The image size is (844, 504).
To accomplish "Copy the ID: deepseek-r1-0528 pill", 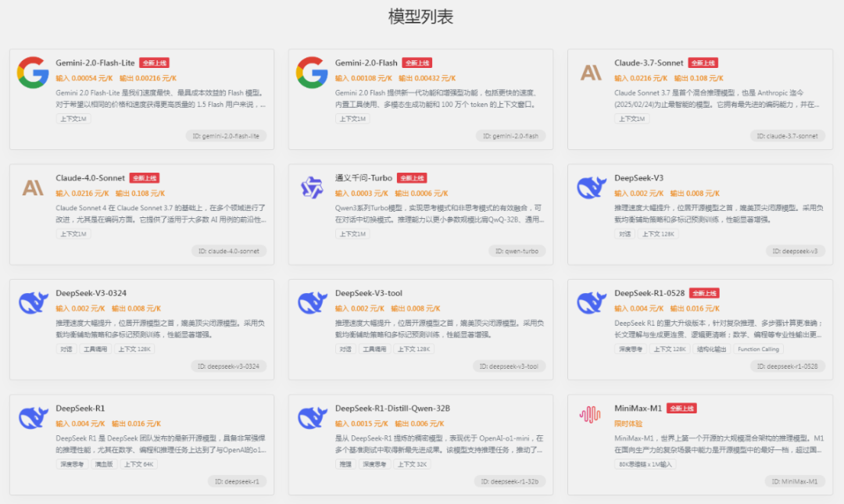I will (788, 366).
